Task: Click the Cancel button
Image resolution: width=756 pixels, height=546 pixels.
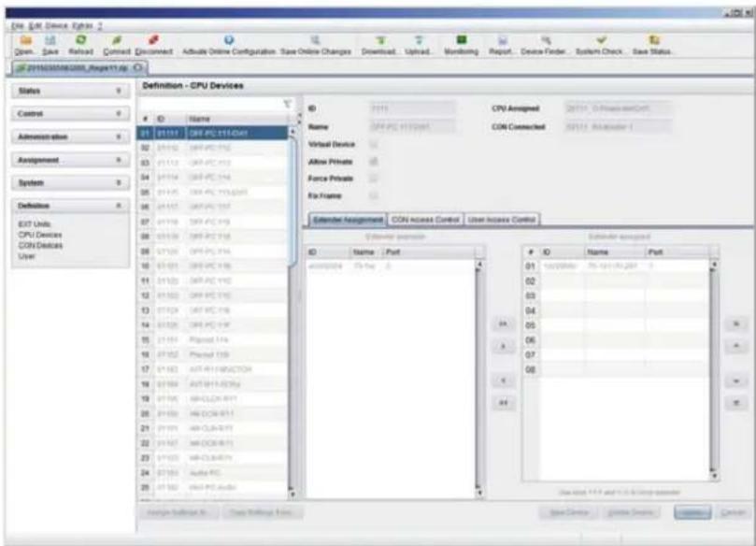Action: tap(734, 512)
